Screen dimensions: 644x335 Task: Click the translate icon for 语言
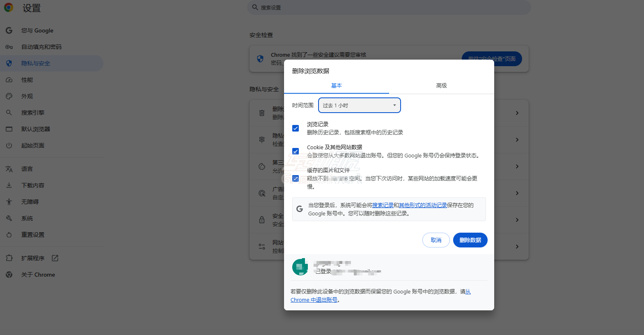point(9,169)
